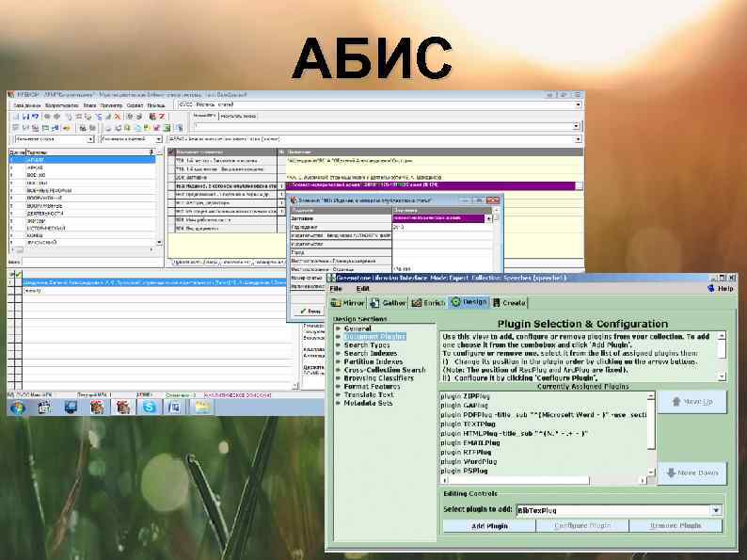Open the File menu in Greenstone
This screenshot has width=747, height=560.
336,289
